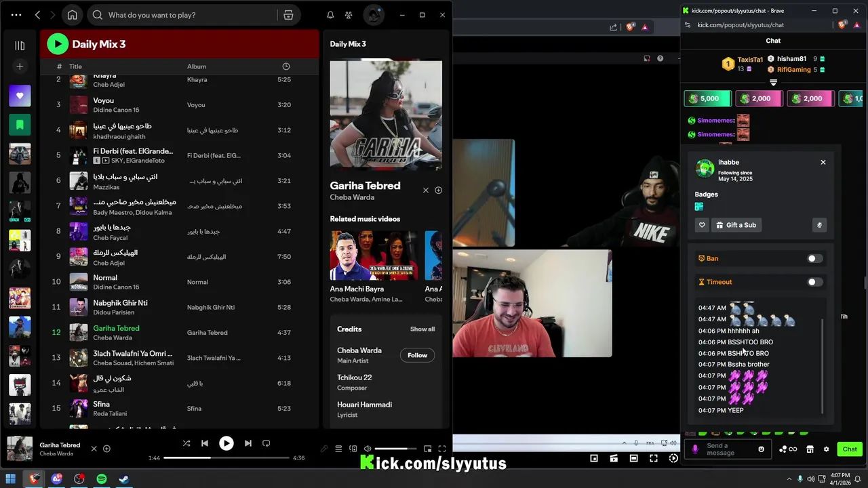Image resolution: width=868 pixels, height=488 pixels.
Task: Open the Gariha Tebred cover art
Action: 386,115
